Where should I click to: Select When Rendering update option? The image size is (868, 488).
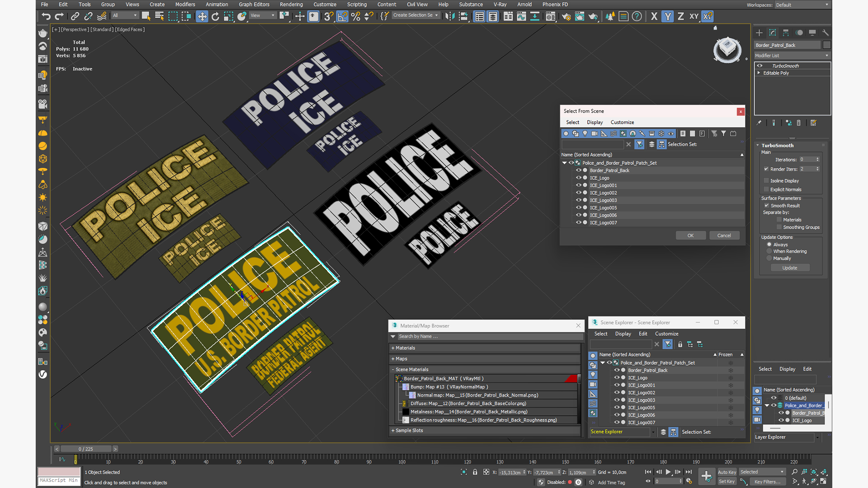769,251
